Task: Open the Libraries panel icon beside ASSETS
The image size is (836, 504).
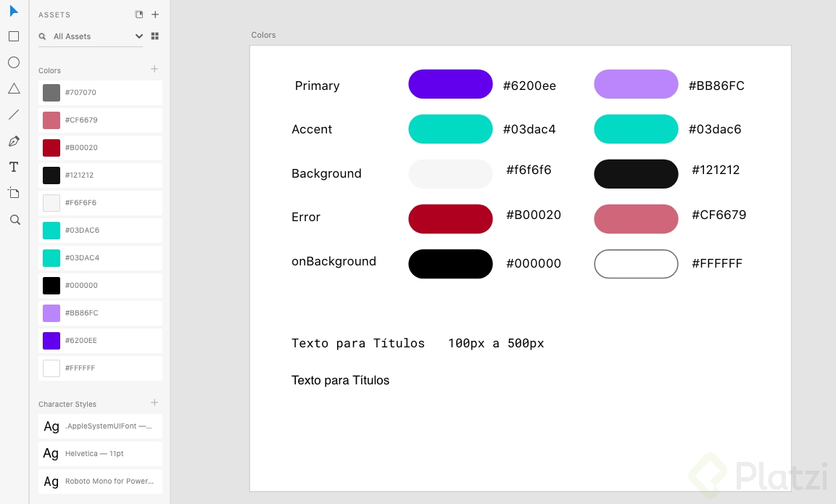Action: 138,14
